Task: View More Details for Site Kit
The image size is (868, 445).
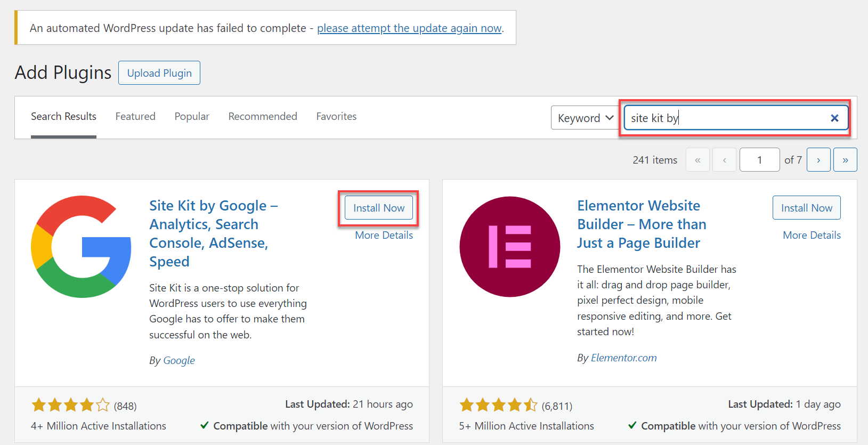Action: 384,235
